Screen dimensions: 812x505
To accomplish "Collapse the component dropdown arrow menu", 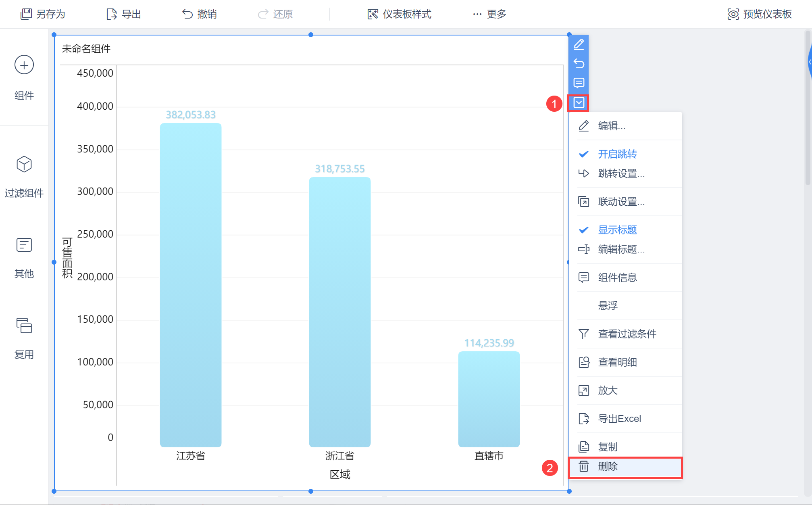I will pyautogui.click(x=579, y=103).
